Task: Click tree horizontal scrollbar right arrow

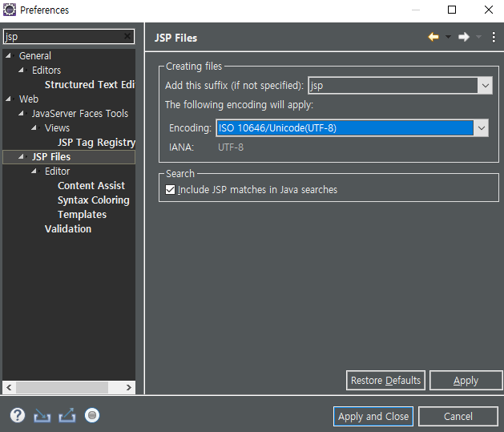Action: (128, 387)
